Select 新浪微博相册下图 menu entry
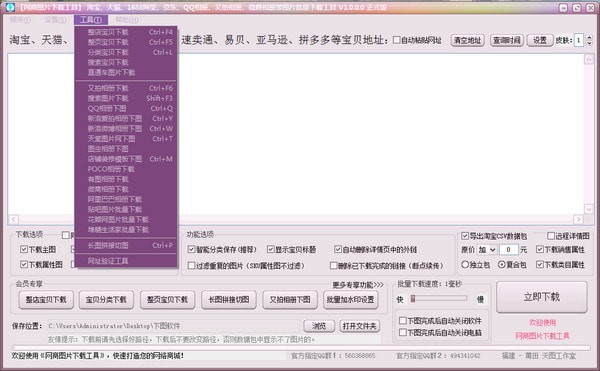Screen dimensions: 600x371 tap(126, 129)
